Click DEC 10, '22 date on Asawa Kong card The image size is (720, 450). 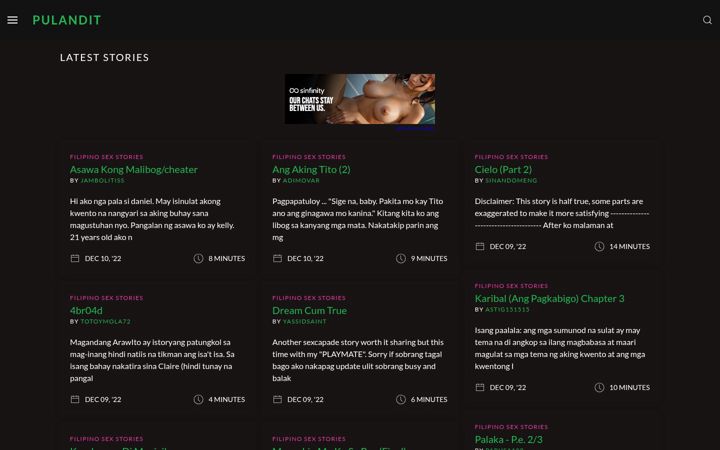point(103,259)
